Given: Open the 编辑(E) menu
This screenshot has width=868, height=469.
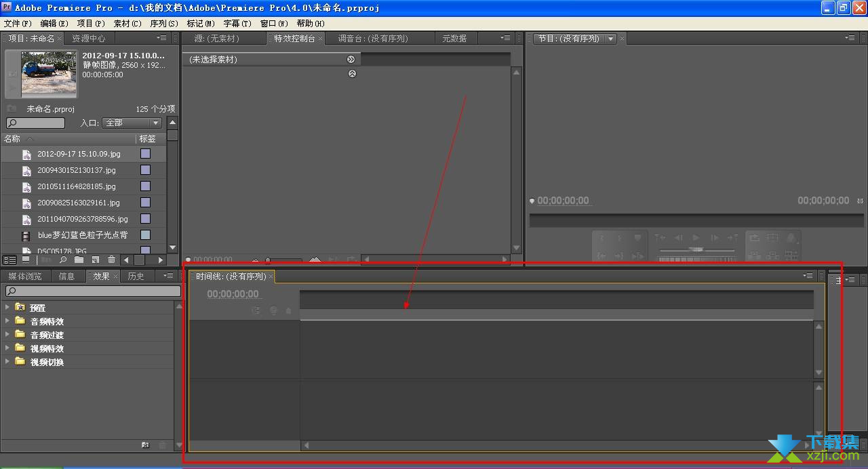Looking at the screenshot, I should coord(54,23).
